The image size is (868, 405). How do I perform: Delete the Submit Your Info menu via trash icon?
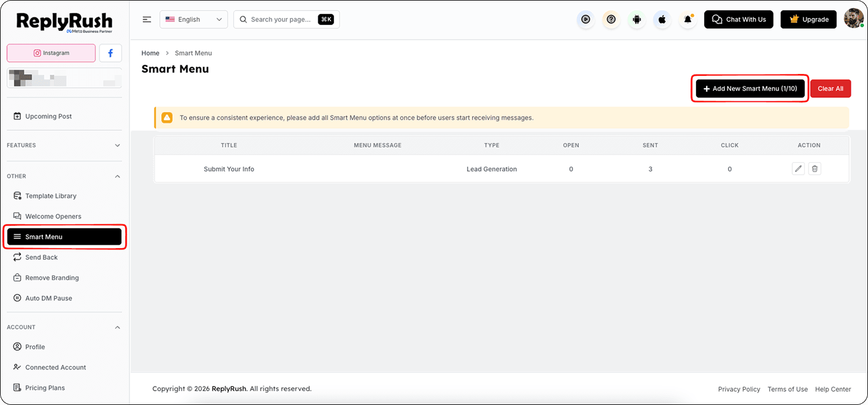(815, 169)
